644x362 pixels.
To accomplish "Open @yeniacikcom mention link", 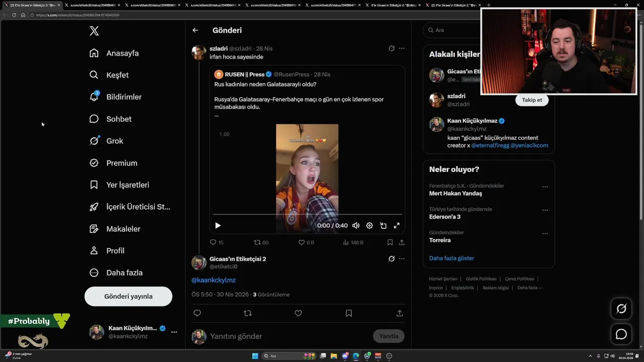I will tap(529, 145).
